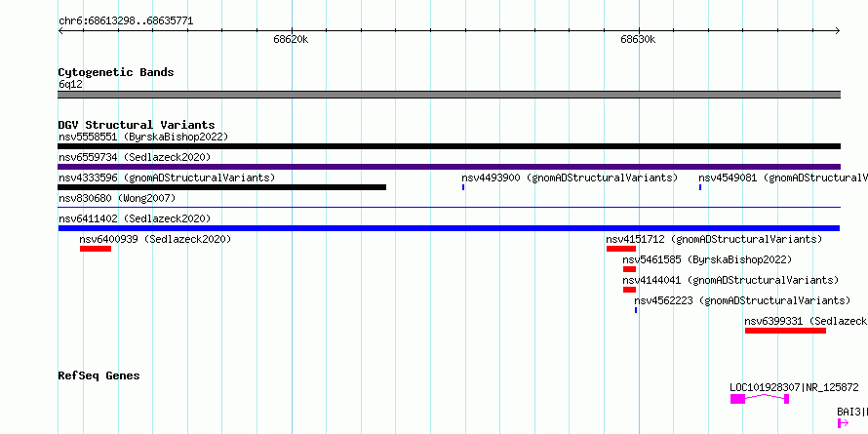This screenshot has height=434, width=868.
Task: Select the black nsv4333596 variant bar
Action: (222, 187)
